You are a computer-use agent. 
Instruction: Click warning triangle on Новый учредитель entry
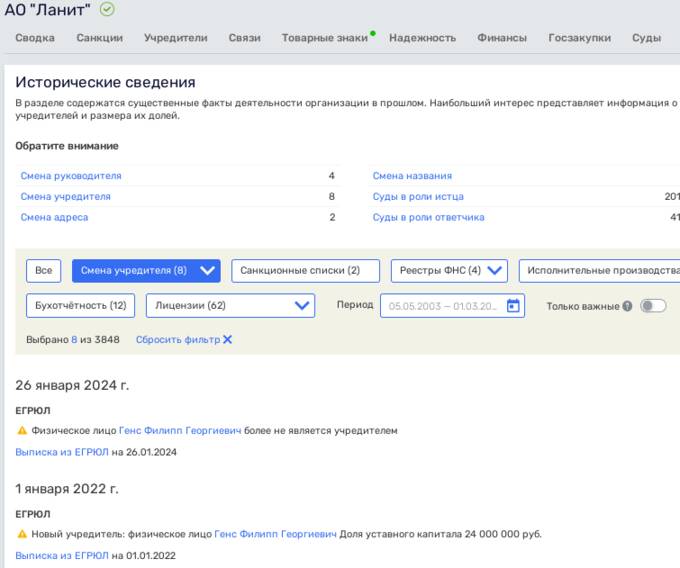tap(22, 534)
